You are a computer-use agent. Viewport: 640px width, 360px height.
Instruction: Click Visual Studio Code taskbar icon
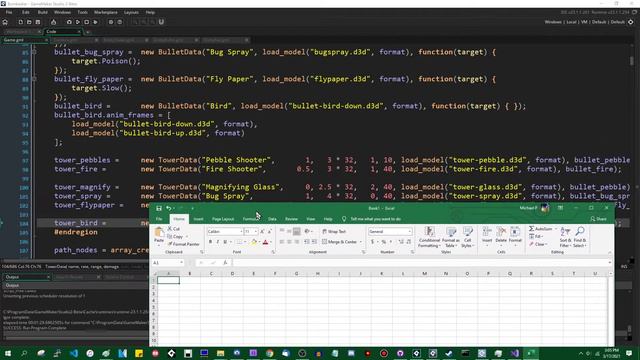tap(73, 353)
